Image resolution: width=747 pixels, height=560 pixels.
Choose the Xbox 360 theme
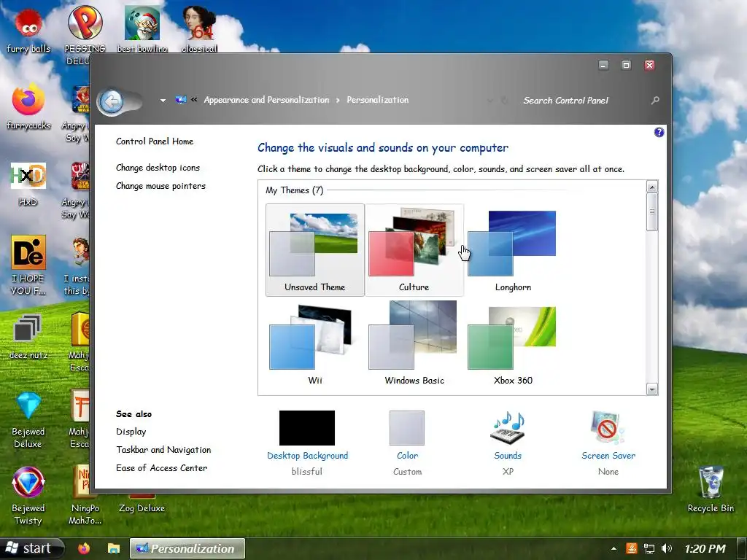(x=513, y=343)
